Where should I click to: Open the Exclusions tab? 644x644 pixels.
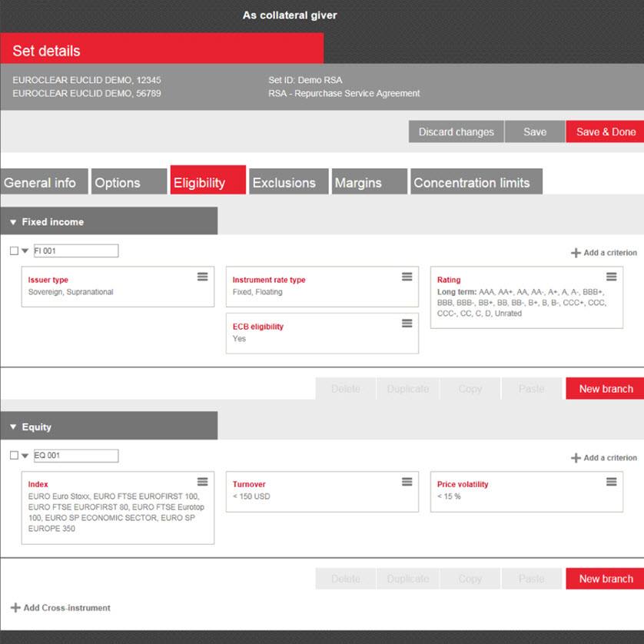coord(289,181)
